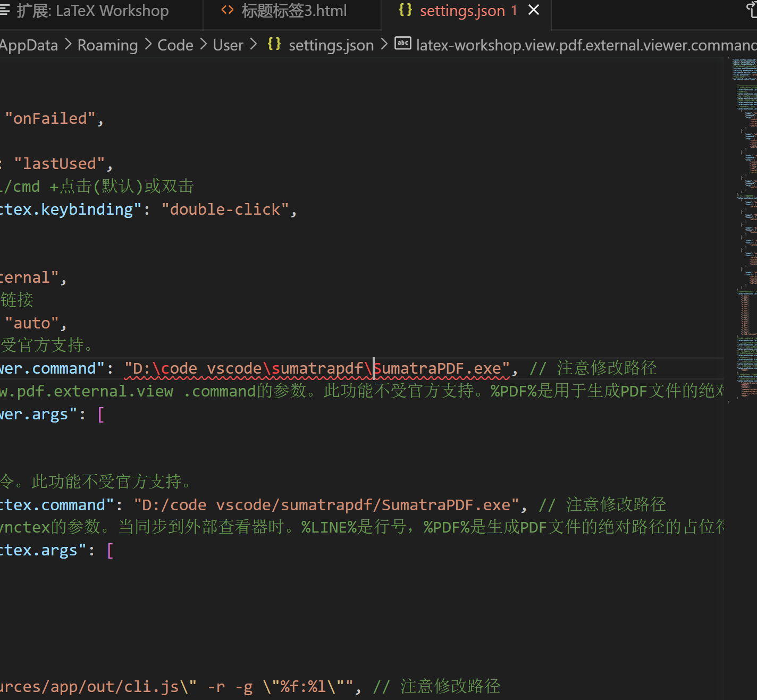Click the braces icon on the settings.json tab

(x=405, y=10)
